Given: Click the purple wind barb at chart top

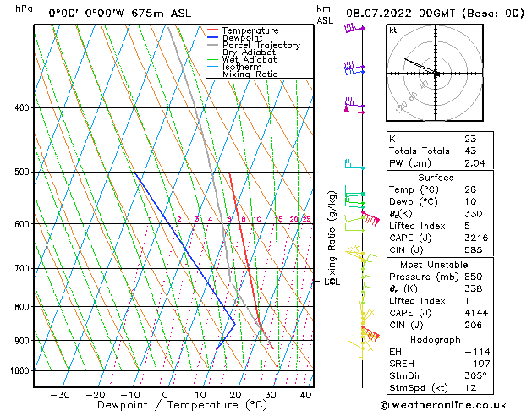Looking at the screenshot, I should (x=353, y=30).
